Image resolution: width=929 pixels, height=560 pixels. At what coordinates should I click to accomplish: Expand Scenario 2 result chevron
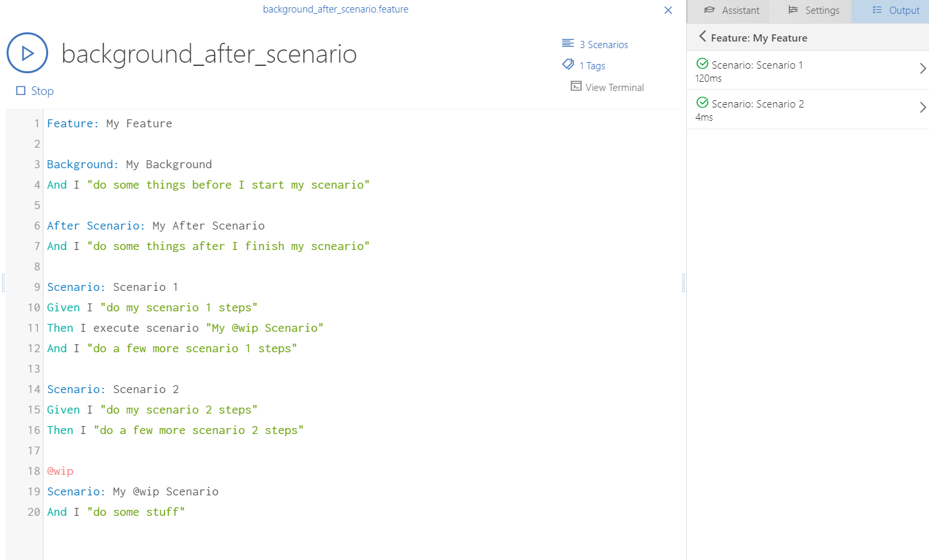point(922,108)
